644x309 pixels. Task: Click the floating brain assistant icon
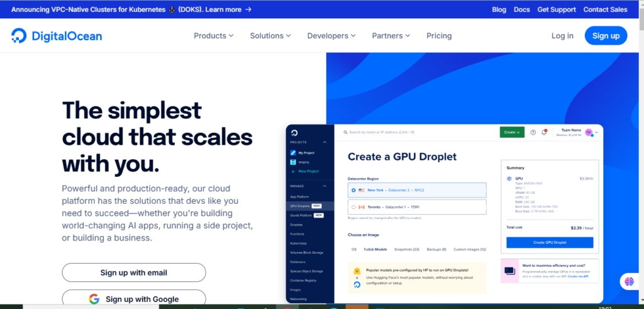coord(628,281)
